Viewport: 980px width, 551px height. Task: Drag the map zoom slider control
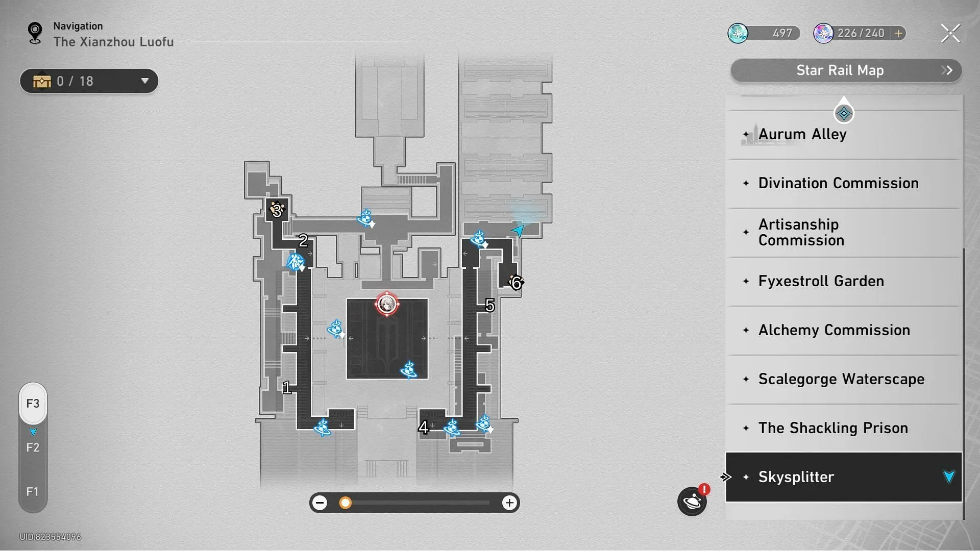pyautogui.click(x=344, y=503)
